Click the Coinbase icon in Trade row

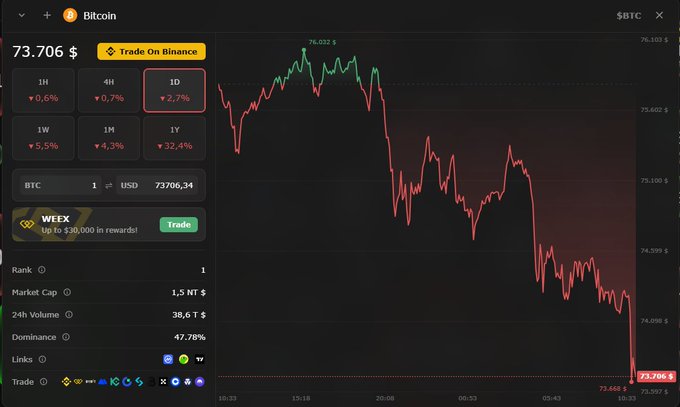pos(175,382)
